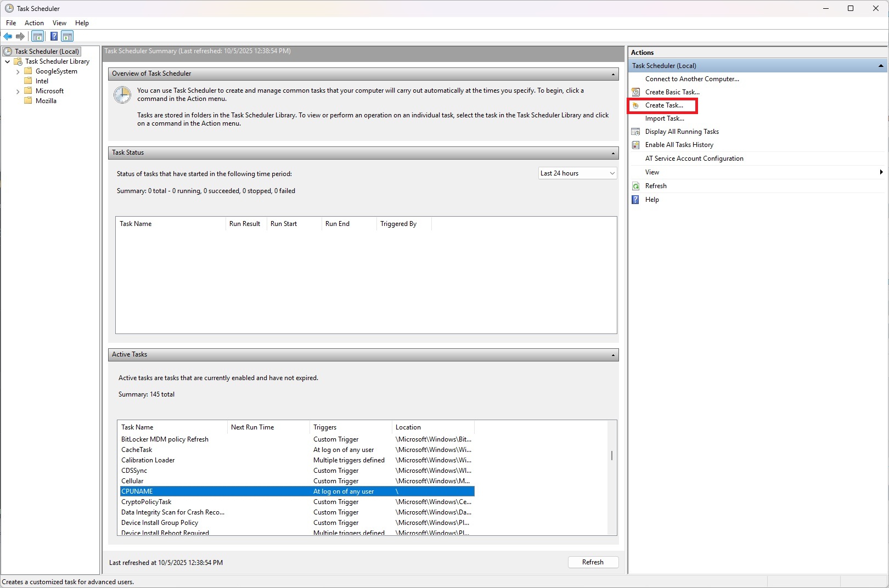Collapse the Active Tasks section

tap(613, 355)
